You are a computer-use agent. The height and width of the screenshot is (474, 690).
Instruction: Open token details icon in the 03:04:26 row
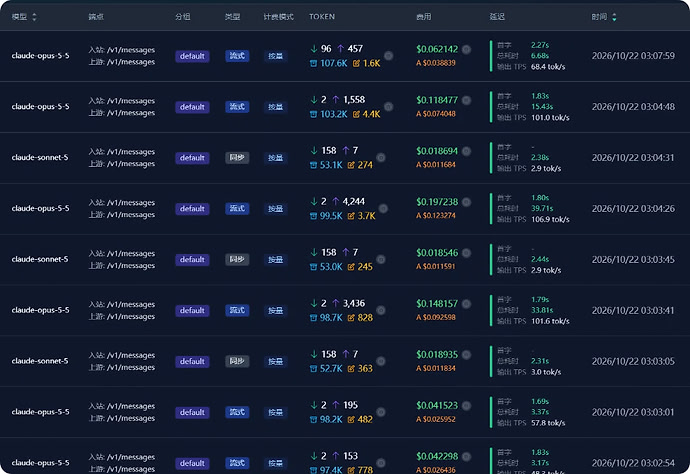(383, 208)
